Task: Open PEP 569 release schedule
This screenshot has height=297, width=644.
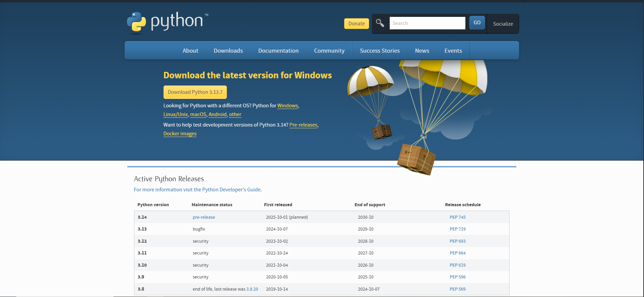Action: [x=458, y=289]
